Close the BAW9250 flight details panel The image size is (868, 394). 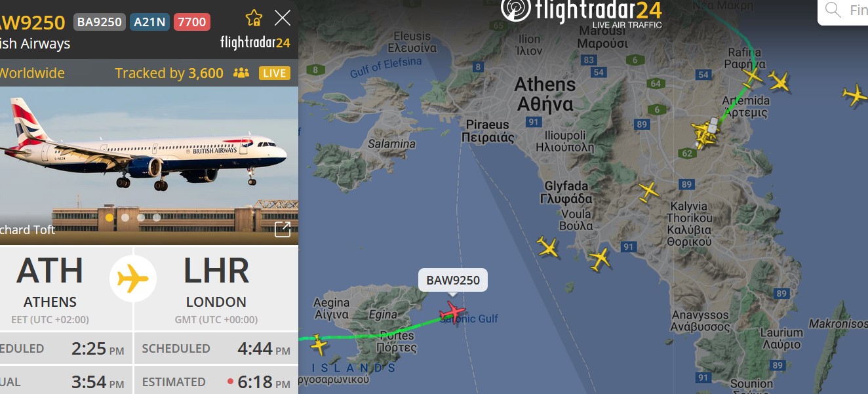point(283,18)
